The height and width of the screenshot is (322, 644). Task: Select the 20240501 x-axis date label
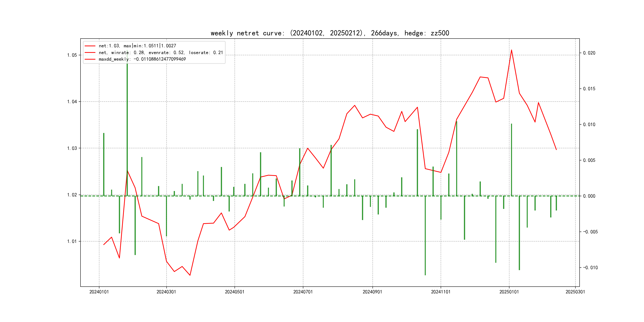tap(235, 292)
